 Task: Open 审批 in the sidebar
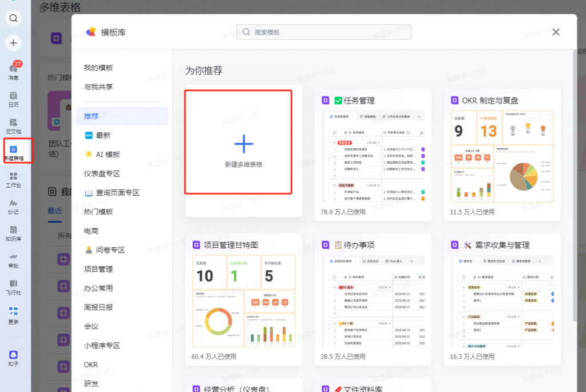(14, 260)
